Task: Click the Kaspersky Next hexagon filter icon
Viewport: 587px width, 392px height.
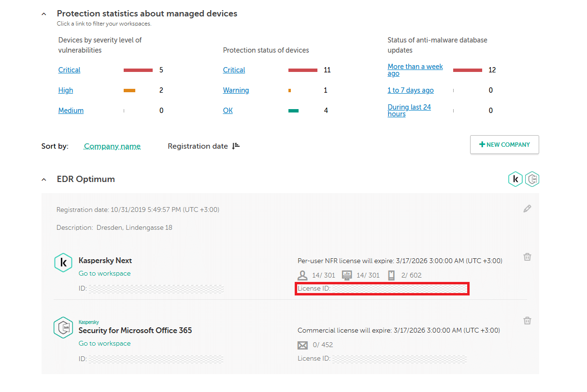Action: (x=515, y=180)
